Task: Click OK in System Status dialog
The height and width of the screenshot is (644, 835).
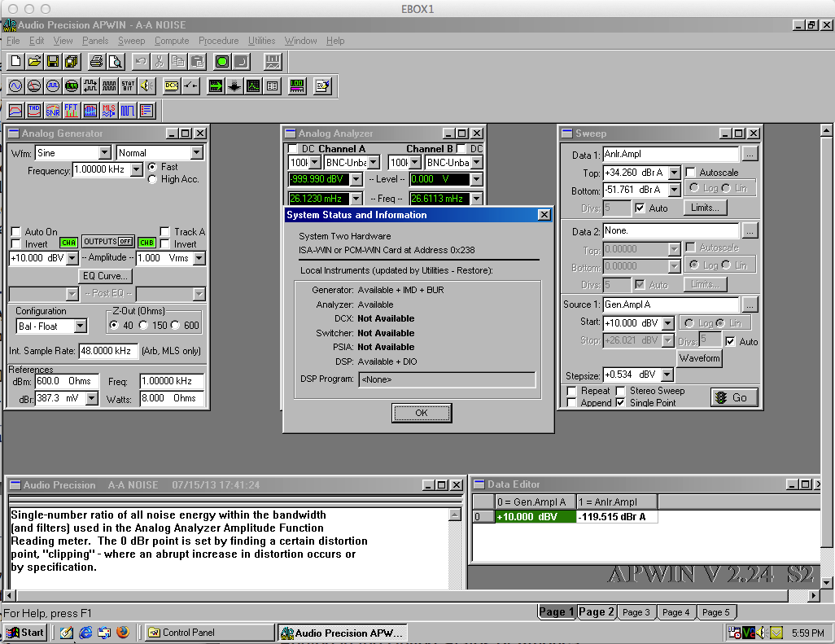Action: click(x=422, y=413)
